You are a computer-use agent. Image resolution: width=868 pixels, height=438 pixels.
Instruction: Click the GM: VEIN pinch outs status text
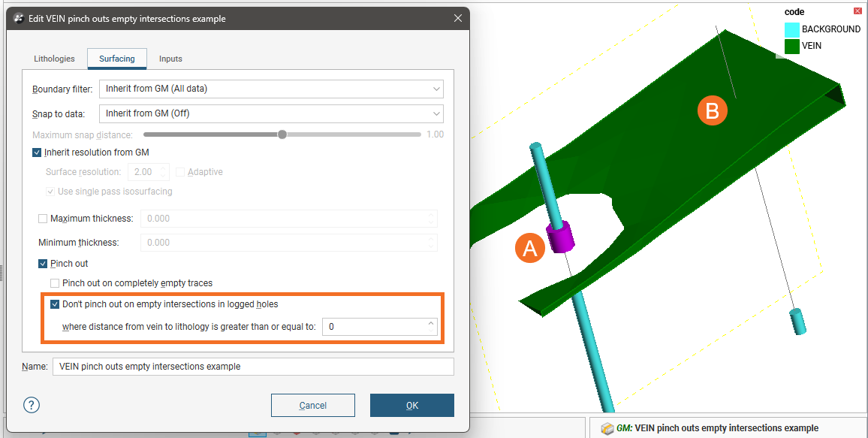[717, 428]
